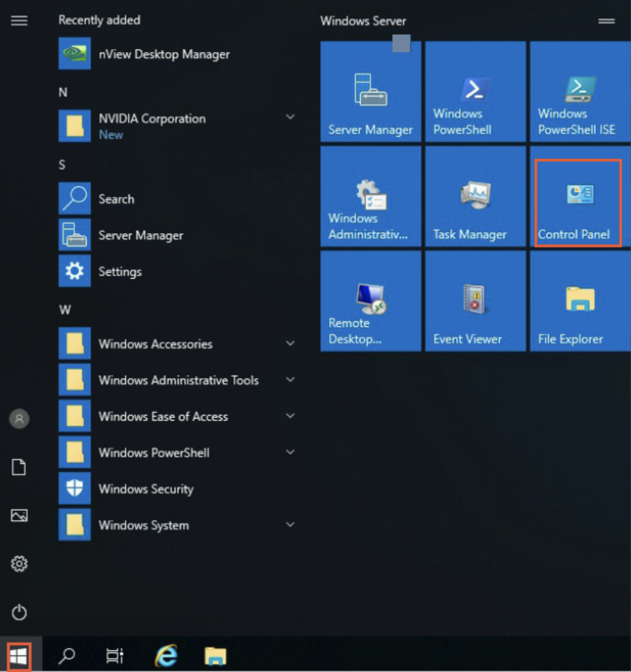The height and width of the screenshot is (672, 631).
Task: Click the nVidia nView Desktop Manager icon
Action: [74, 54]
